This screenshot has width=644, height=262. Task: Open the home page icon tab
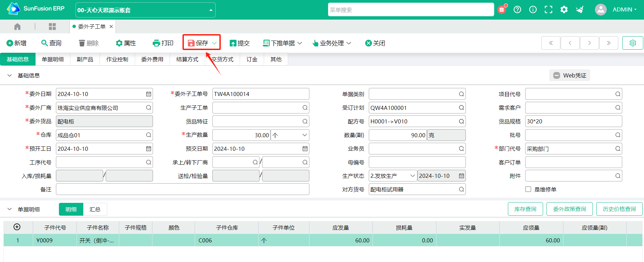(17, 26)
